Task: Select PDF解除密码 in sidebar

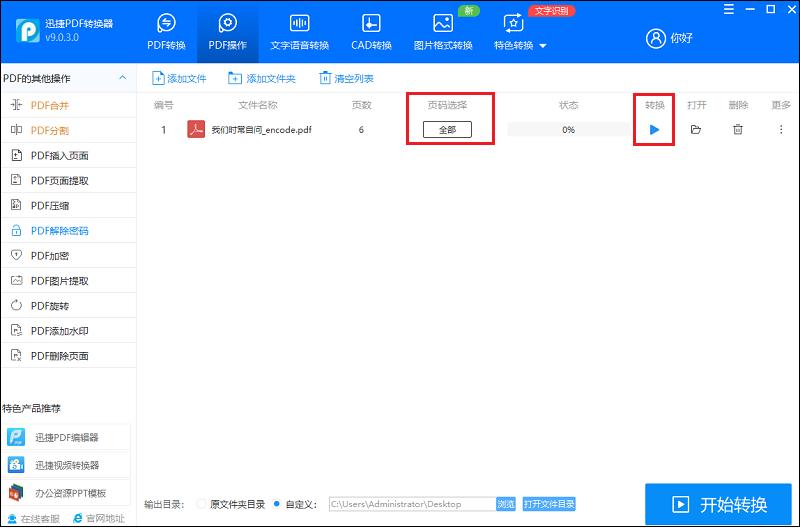Action: coord(69,231)
